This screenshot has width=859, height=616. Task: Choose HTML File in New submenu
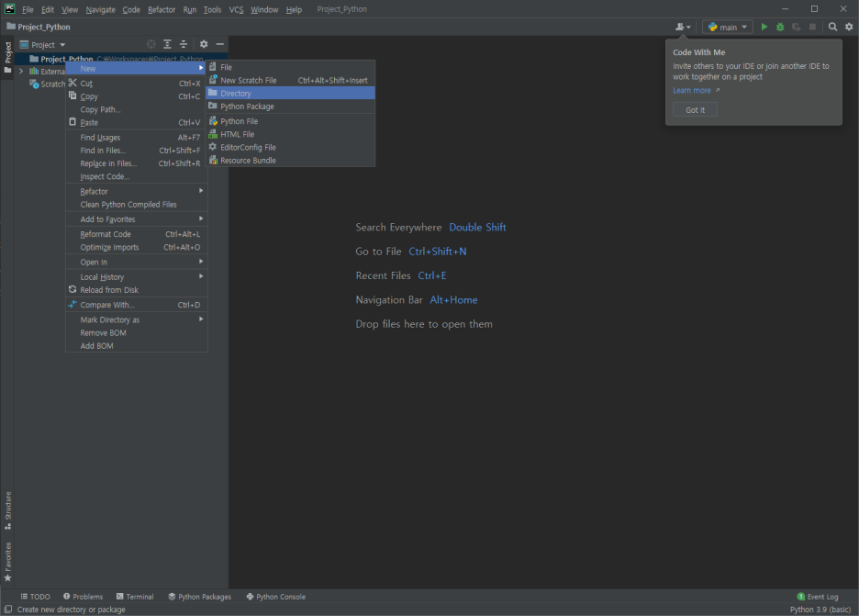[x=290, y=134]
